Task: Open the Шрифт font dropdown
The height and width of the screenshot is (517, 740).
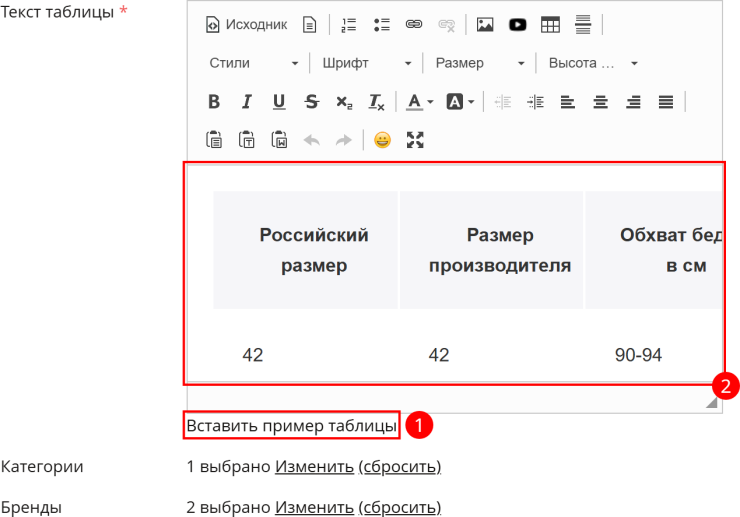Action: [x=367, y=63]
